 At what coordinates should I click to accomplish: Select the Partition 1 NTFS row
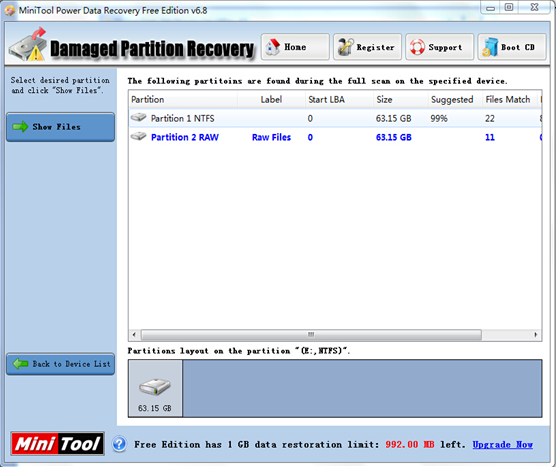pyautogui.click(x=335, y=118)
